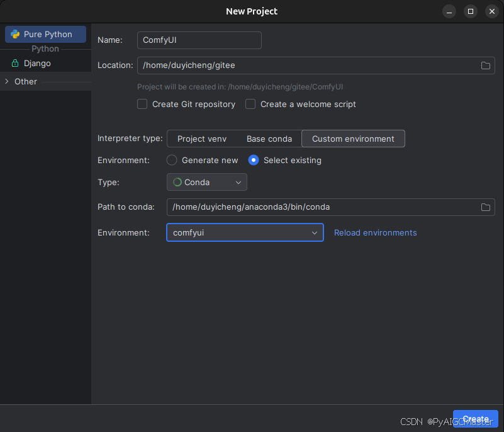Image resolution: width=504 pixels, height=432 pixels.
Task: Click the Create button
Action: (x=476, y=419)
